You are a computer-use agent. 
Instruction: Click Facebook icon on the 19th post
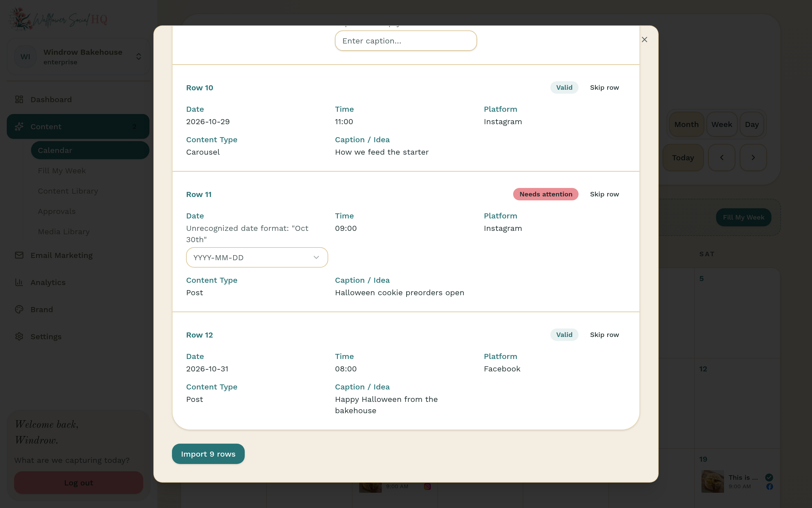(x=769, y=487)
